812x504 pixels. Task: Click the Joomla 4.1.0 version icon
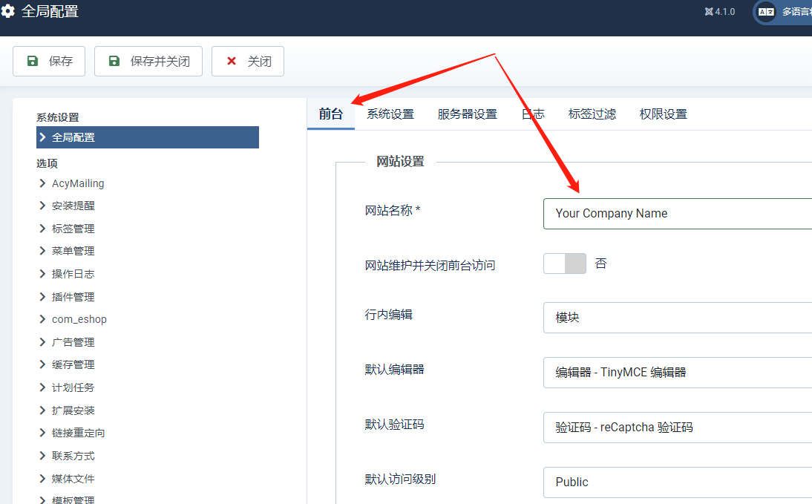[x=709, y=12]
